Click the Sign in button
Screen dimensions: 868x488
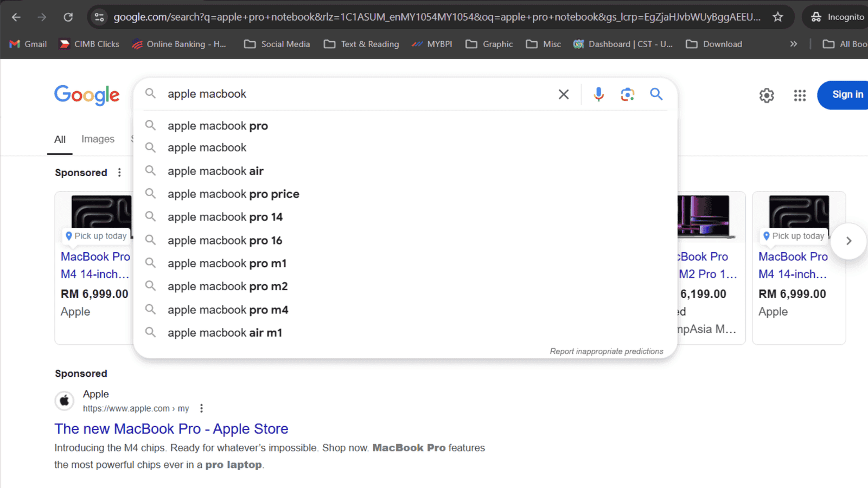(843, 95)
